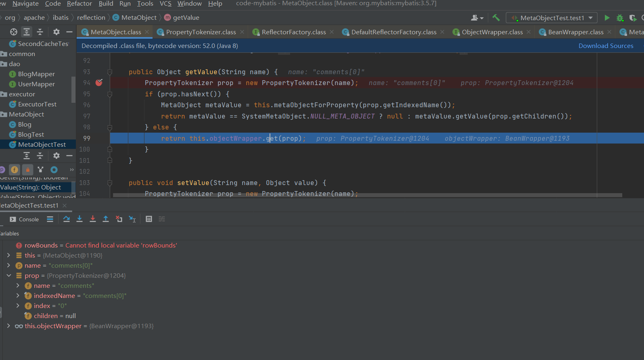Click the Force Step Into red arrow icon
644x360 pixels.
(93, 219)
